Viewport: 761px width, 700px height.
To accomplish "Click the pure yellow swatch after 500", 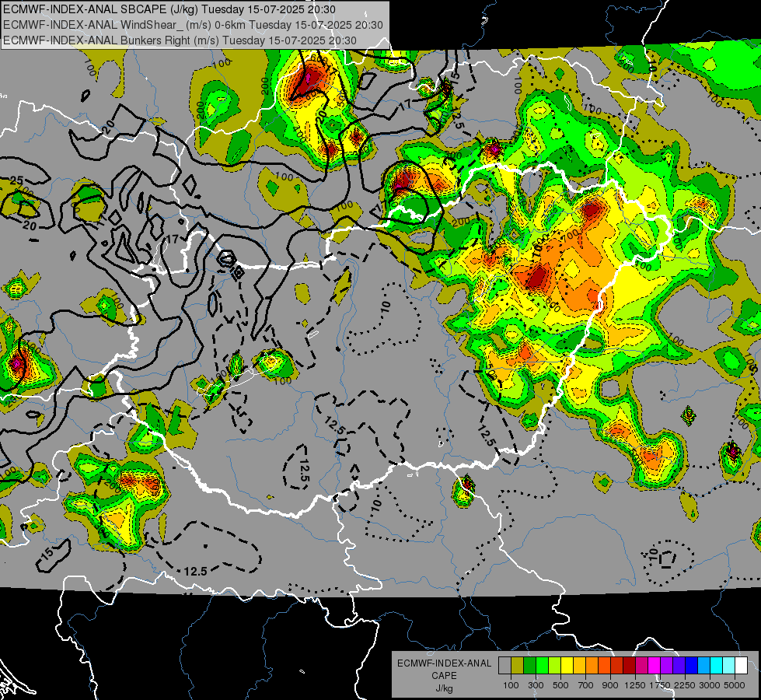I will 567,666.
